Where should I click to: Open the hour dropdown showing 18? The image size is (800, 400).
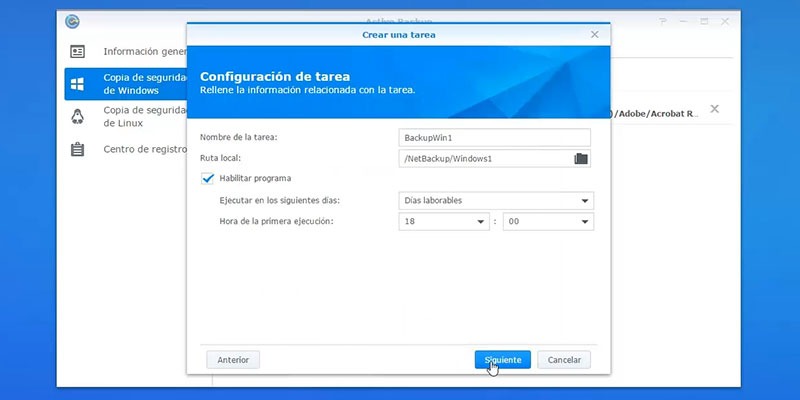tap(444, 221)
